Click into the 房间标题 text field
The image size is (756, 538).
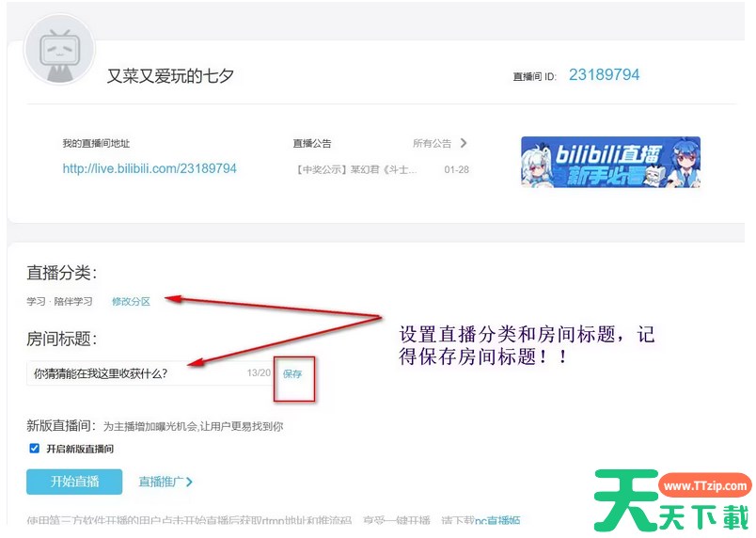132,373
